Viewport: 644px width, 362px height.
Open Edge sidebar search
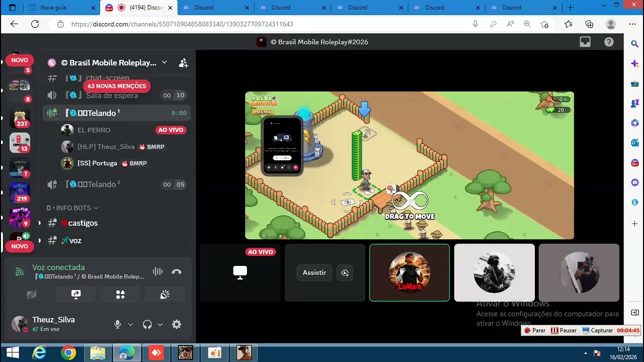tap(634, 44)
